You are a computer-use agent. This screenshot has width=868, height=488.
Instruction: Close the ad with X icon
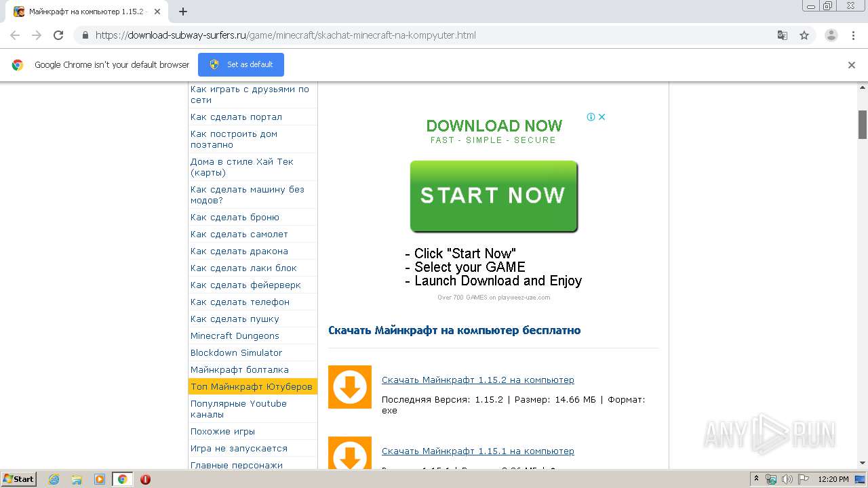point(601,117)
